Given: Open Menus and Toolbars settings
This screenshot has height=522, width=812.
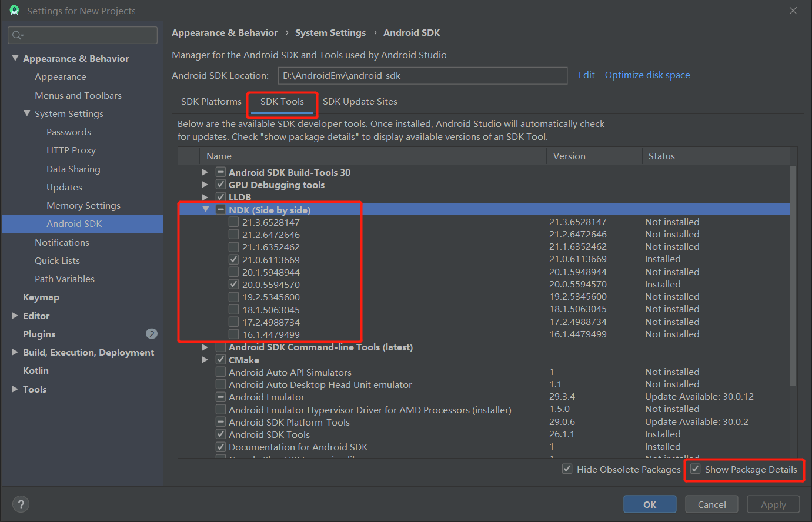Looking at the screenshot, I should [78, 95].
